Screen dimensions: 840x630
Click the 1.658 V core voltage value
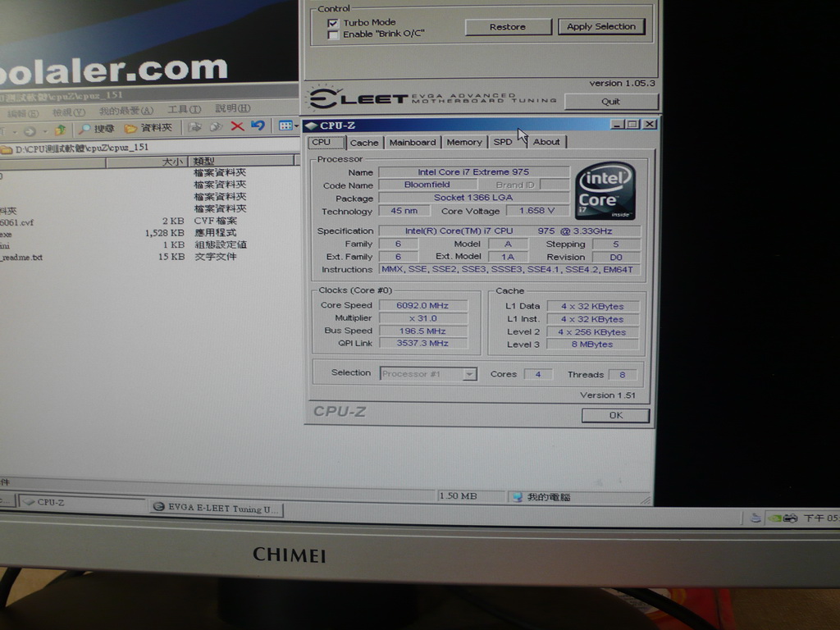536,211
